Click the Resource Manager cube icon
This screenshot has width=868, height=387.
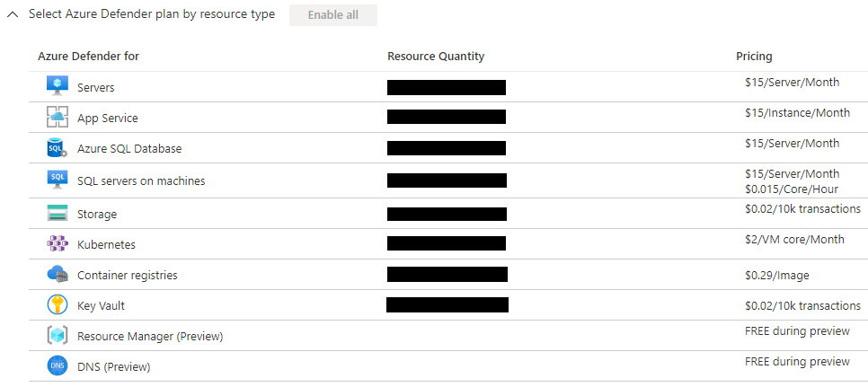[x=57, y=336]
